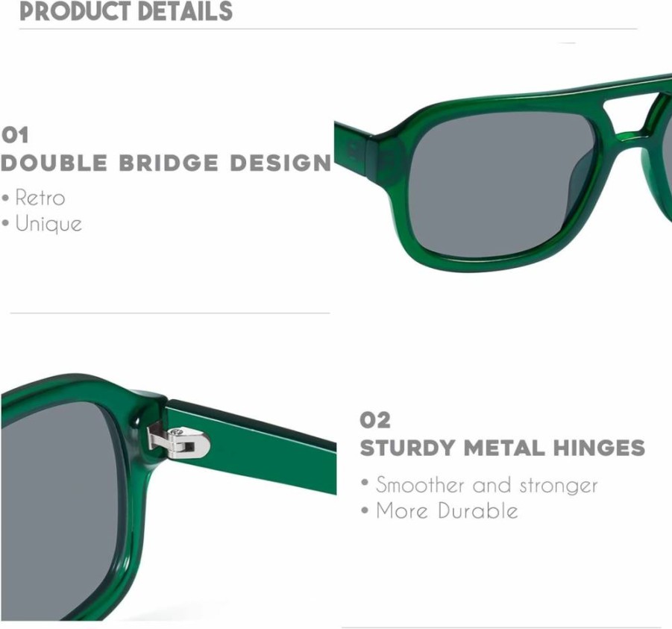Image resolution: width=672 pixels, height=629 pixels.
Task: Click the hinge screw head
Action: coord(175,432)
